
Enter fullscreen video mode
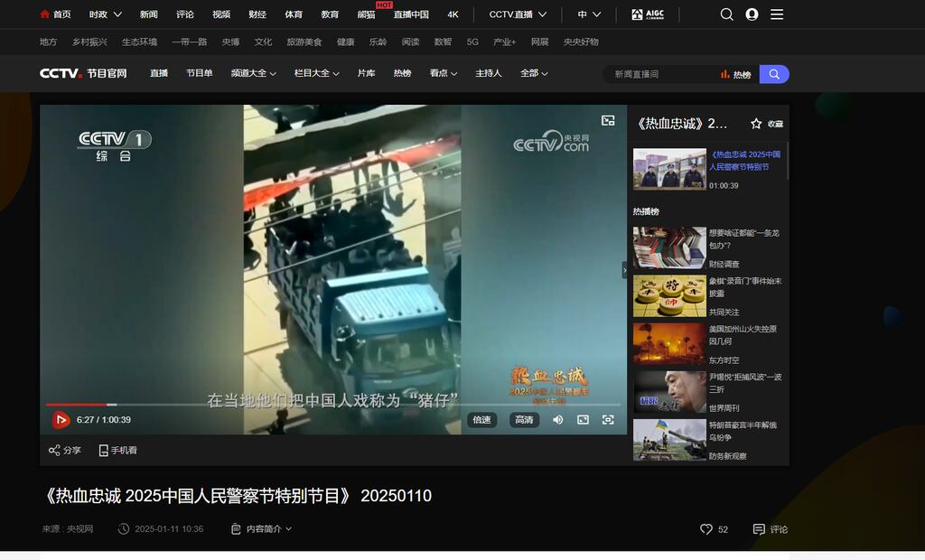(x=608, y=420)
